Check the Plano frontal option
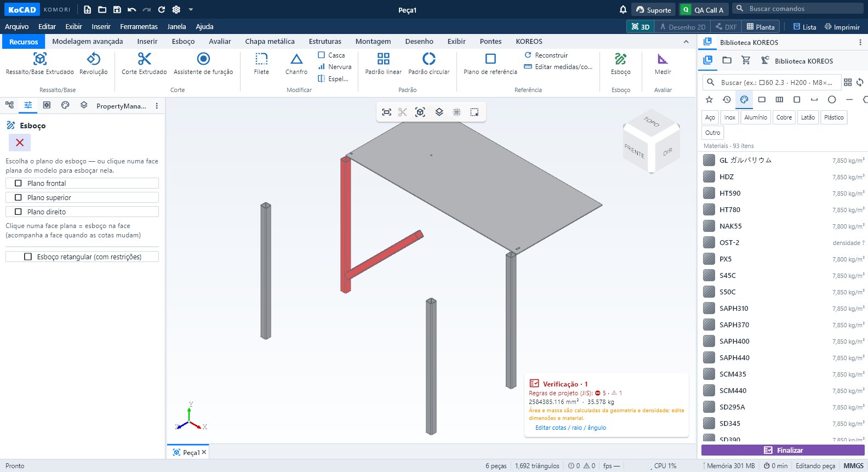The image size is (868, 472). coord(82,183)
